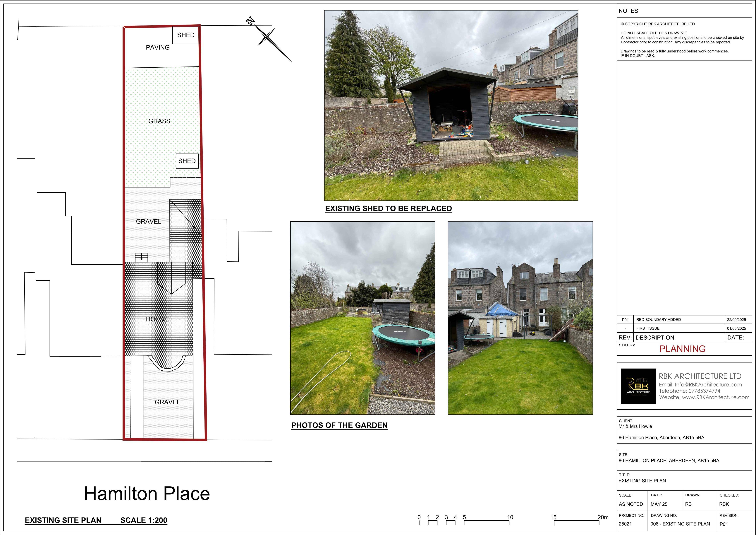Click the project number '25021'

pyautogui.click(x=625, y=524)
